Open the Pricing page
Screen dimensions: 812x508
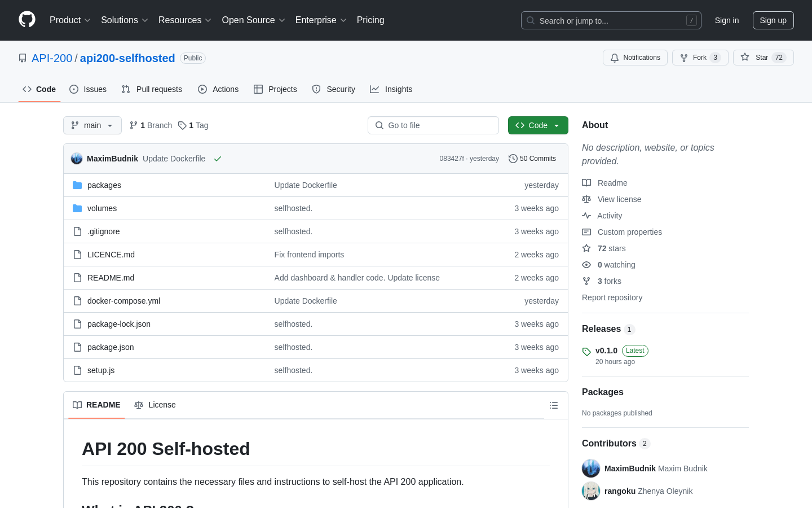(370, 20)
